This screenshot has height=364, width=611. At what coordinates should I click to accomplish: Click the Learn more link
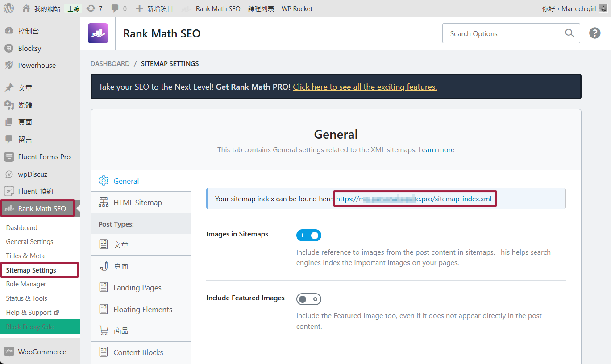[436, 150]
